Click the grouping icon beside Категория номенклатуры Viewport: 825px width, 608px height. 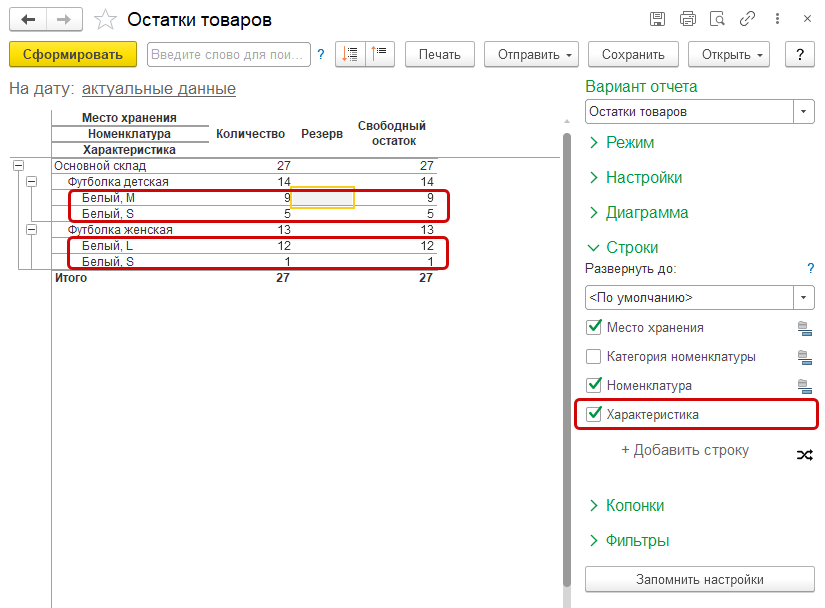click(x=804, y=357)
